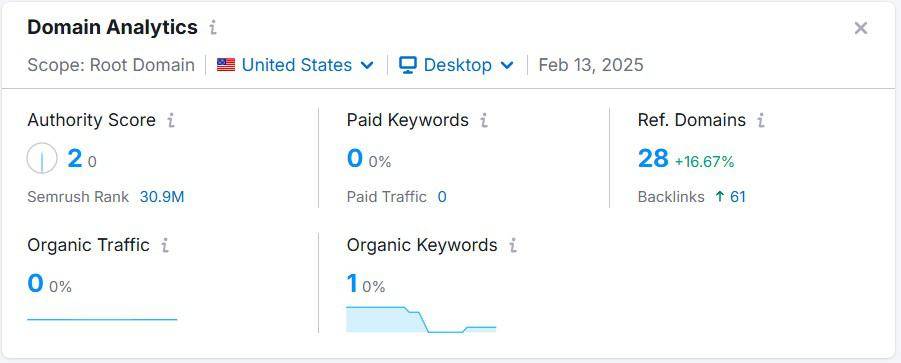901x363 pixels.
Task: Open Backlinks 61 value link
Action: coord(730,197)
